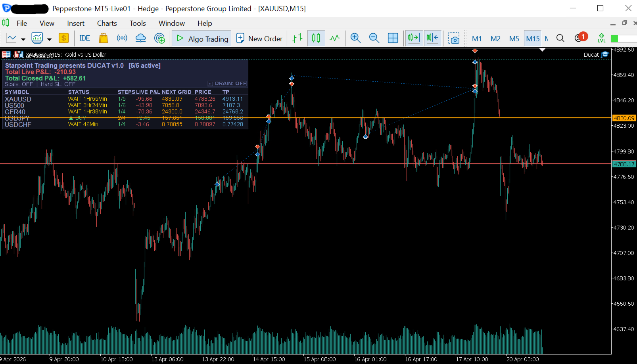The width and height of the screenshot is (637, 364).
Task: Click the chart shift white triangle marker
Action: click(x=542, y=50)
